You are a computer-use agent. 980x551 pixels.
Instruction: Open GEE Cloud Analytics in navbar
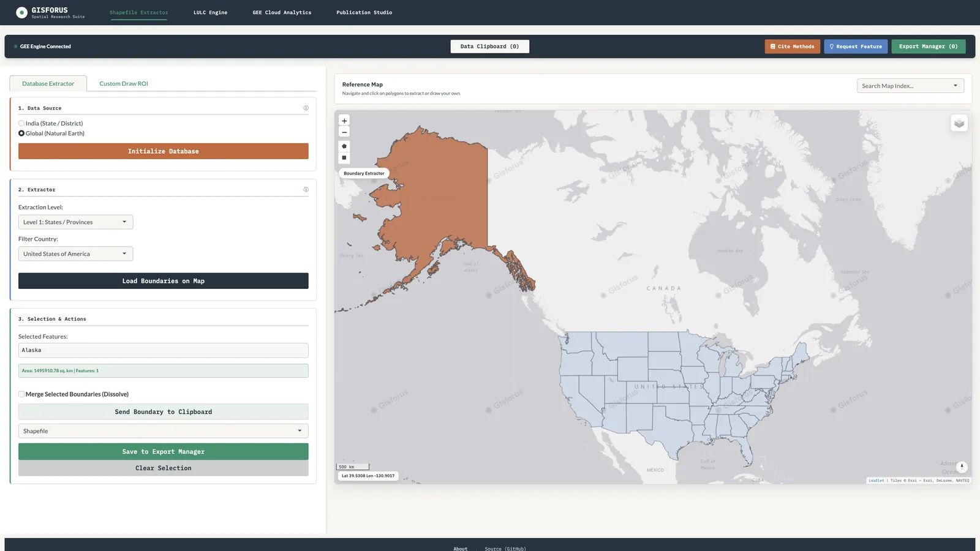[x=282, y=12]
